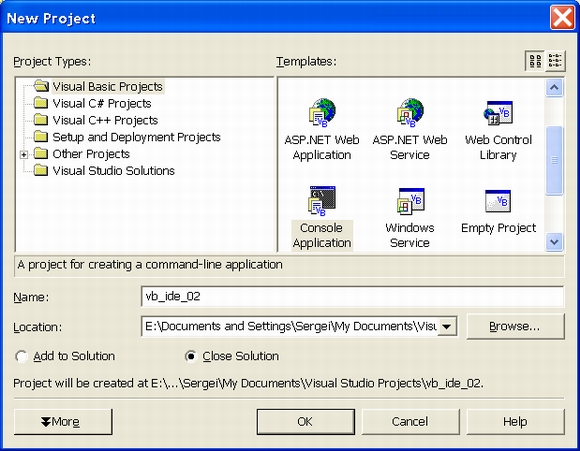Select the Empty Project template icon
Viewport: 580px width, 451px height.
tap(498, 201)
